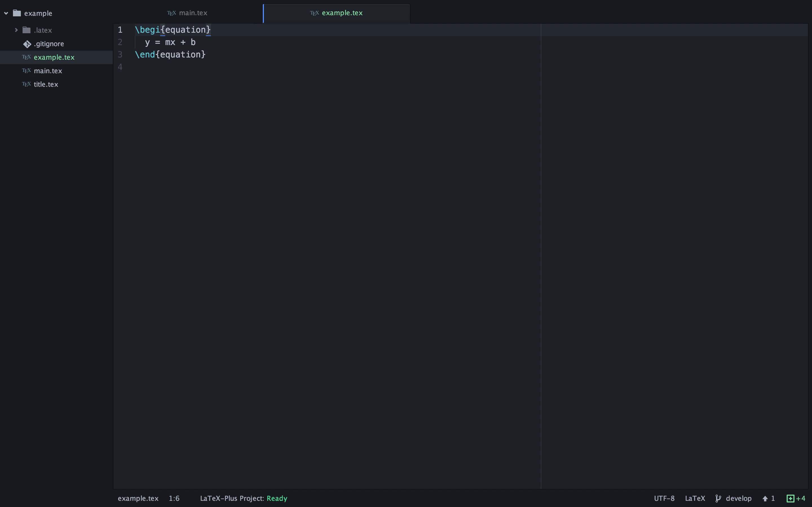Click the commits-ahead arrow icon in status bar
This screenshot has width=812, height=507.
(x=765, y=498)
